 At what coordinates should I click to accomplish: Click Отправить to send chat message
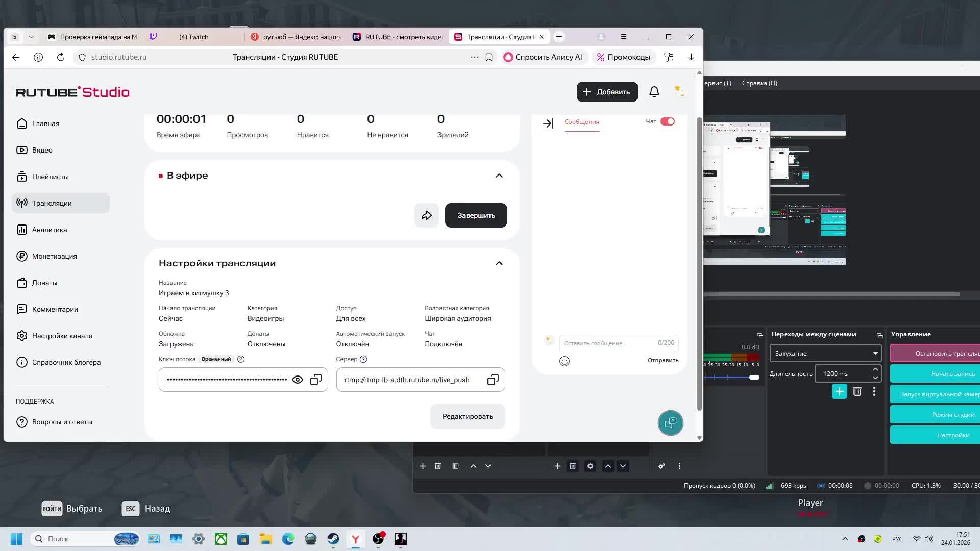663,360
